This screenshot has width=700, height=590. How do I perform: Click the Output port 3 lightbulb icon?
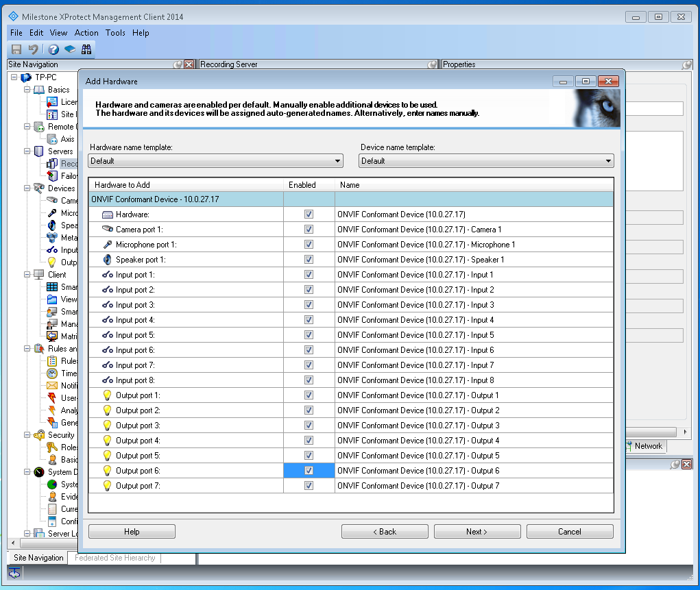coord(107,426)
